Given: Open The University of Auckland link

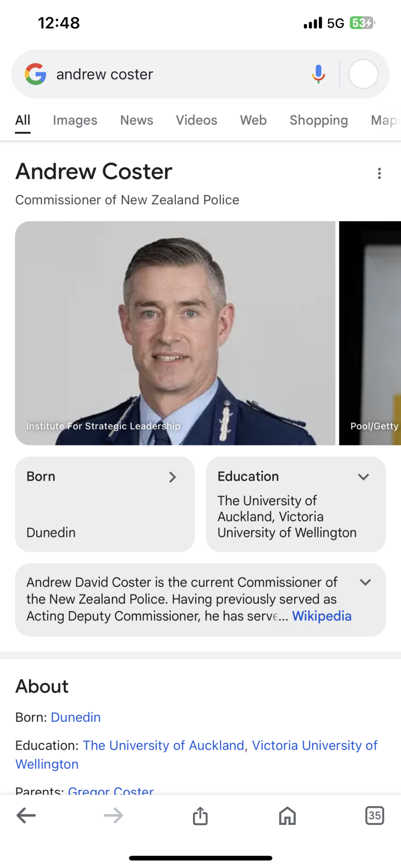Looking at the screenshot, I should [x=163, y=745].
